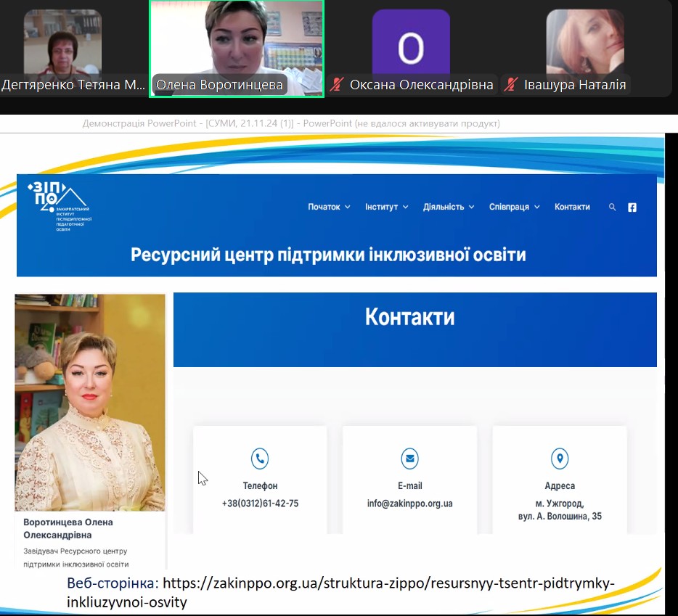Click muted microphone icon for Оксана Олександрівна

tap(336, 85)
